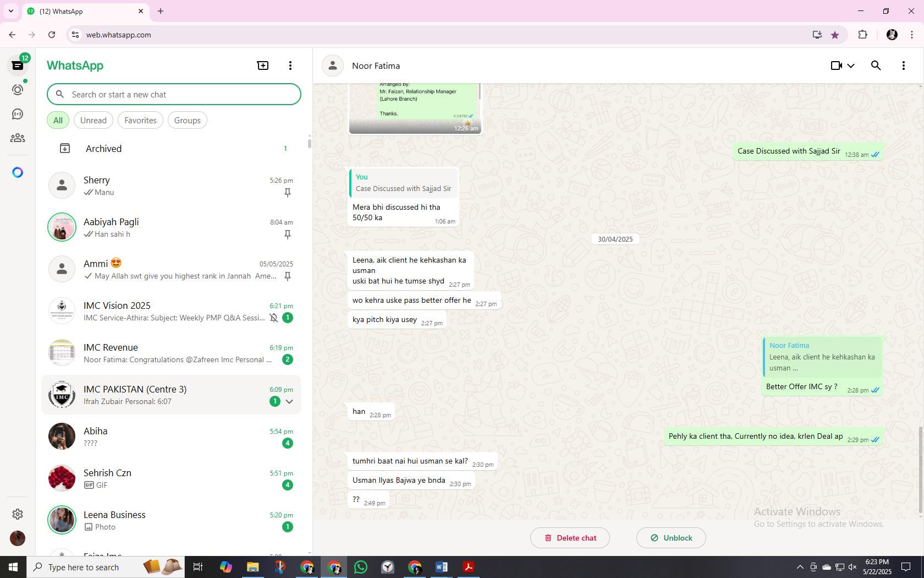Start a video call with Noor Fatima
The image size is (924, 578).
click(x=837, y=66)
